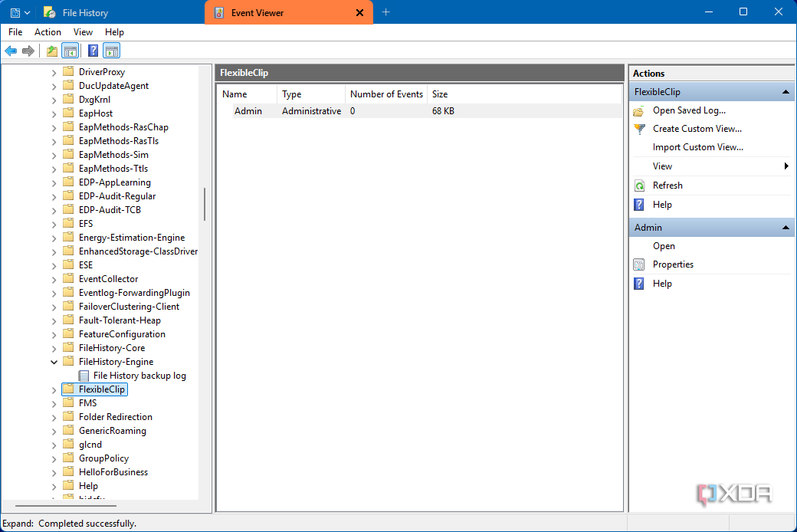The height and width of the screenshot is (532, 797).
Task: Open the View menu
Action: [x=83, y=32]
